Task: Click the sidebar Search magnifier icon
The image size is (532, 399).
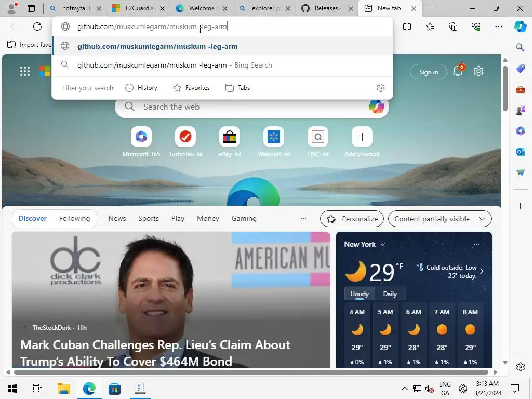Action: coord(520,47)
